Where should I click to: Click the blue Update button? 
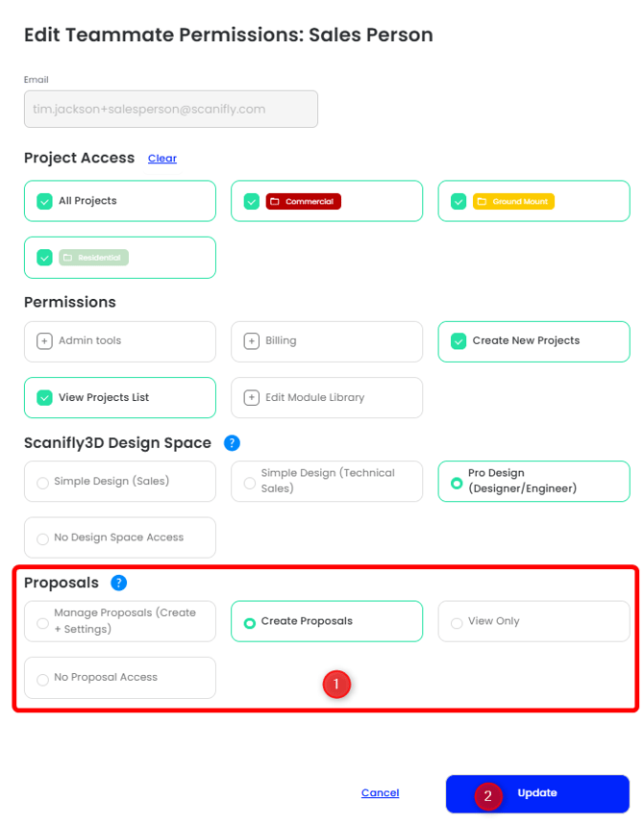point(537,793)
